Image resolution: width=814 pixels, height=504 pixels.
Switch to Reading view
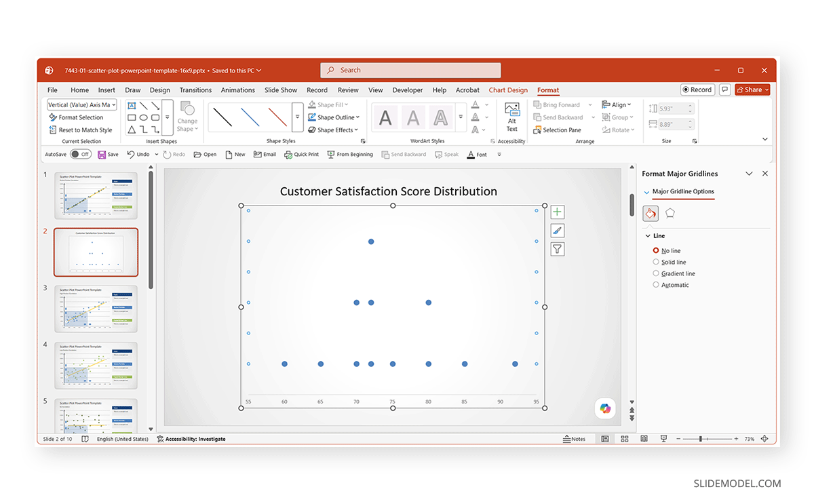point(644,439)
